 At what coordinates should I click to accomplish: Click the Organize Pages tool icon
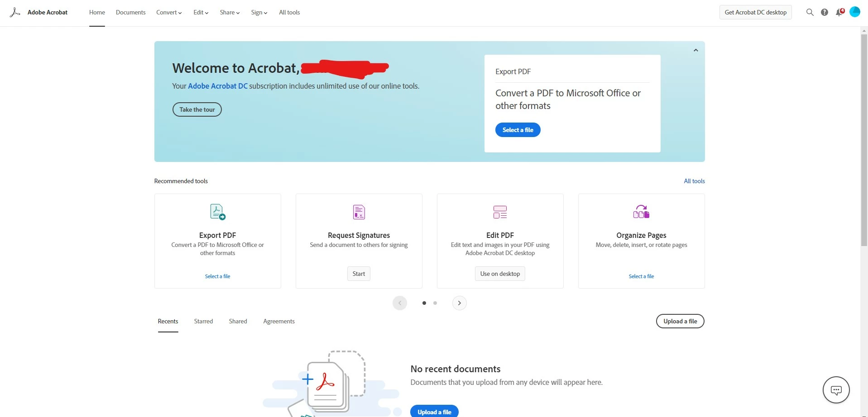(x=641, y=211)
